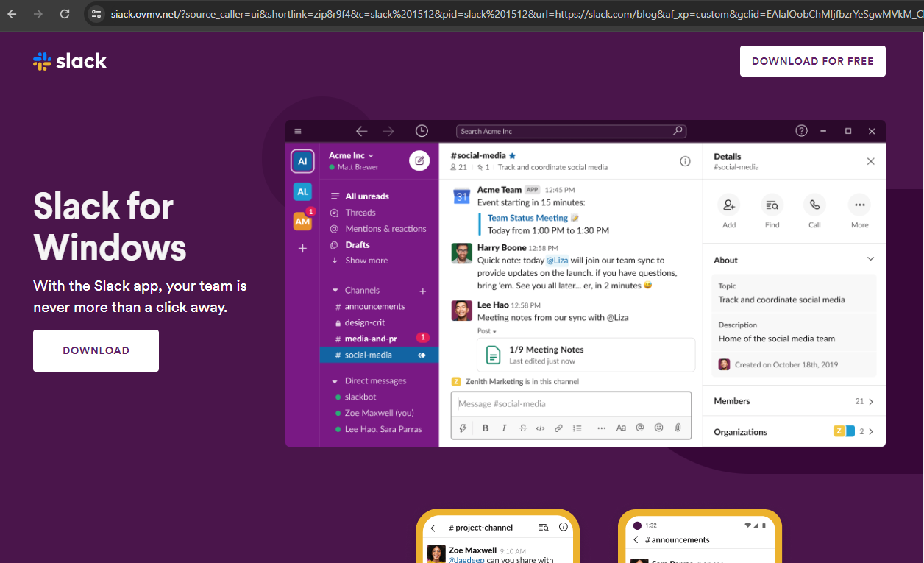Open more formatting ellipsis in composer

tap(602, 428)
